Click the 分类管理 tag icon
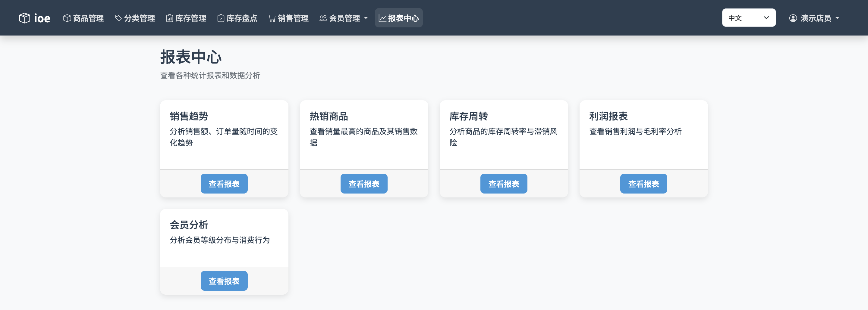This screenshot has height=310, width=868. point(118,18)
